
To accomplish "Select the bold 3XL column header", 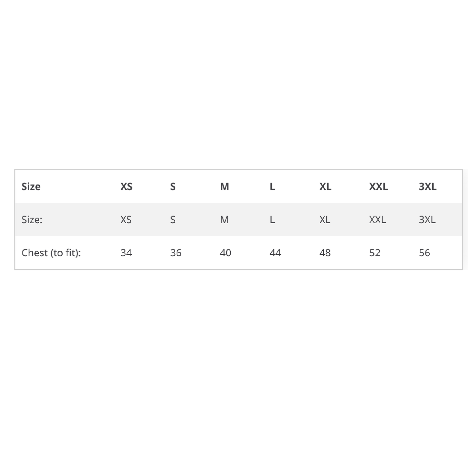I will [428, 186].
